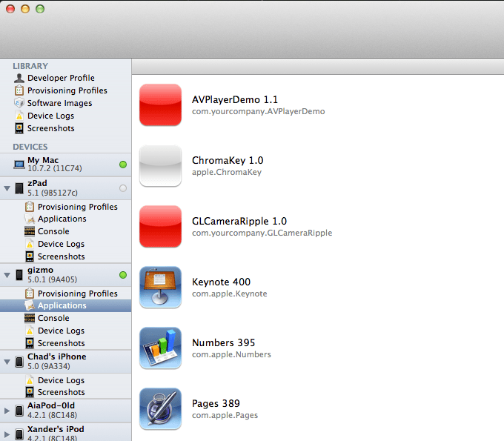Click the yellow minimize window button
504x441 pixels.
[x=25, y=9]
